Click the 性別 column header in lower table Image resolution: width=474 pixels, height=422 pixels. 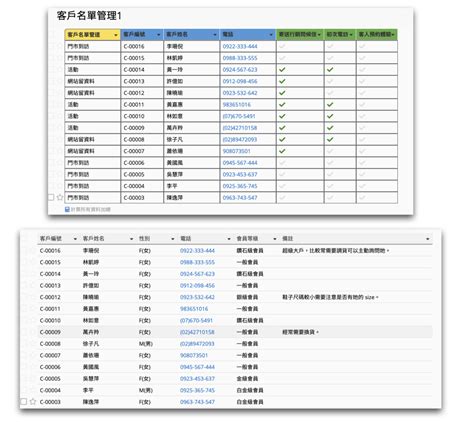(x=144, y=239)
